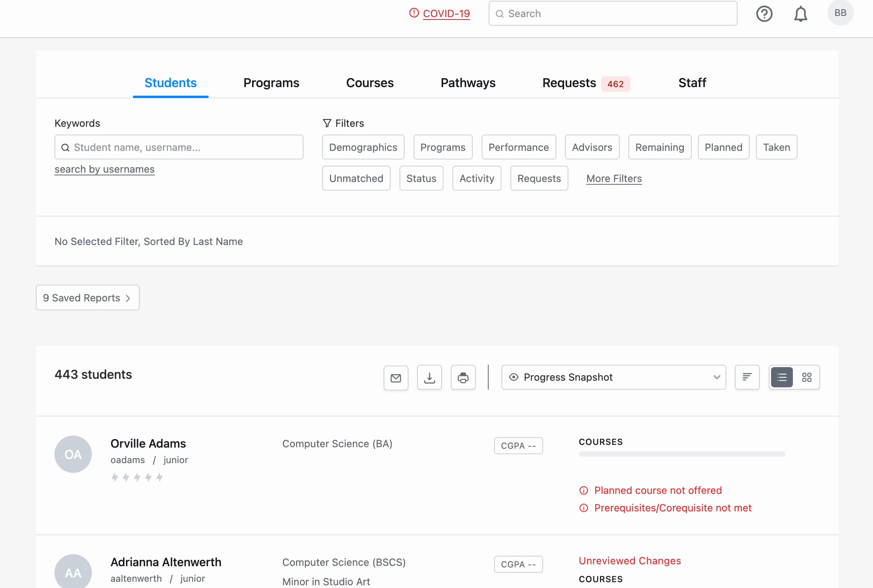Viewport: 873px width, 588px height.
Task: Open the sort options icon
Action: pos(747,377)
